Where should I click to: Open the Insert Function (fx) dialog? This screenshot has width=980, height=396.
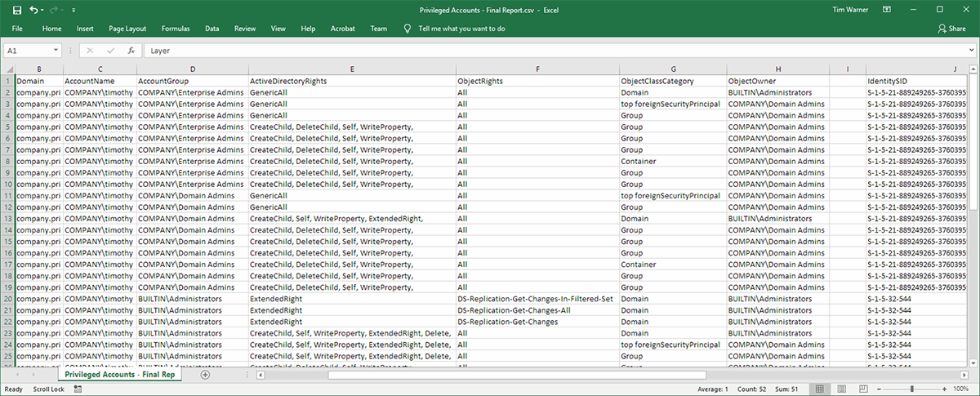coord(131,51)
